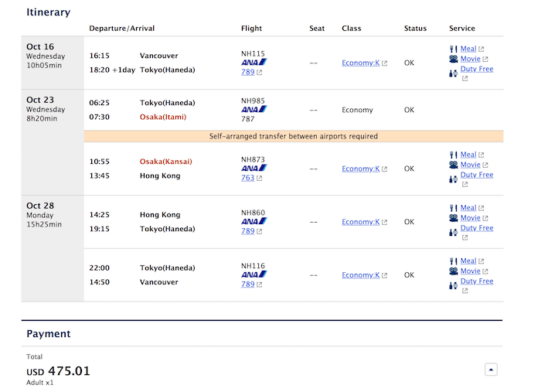Click the movie camera icon for NH115
The image size is (541, 392).
point(454,59)
